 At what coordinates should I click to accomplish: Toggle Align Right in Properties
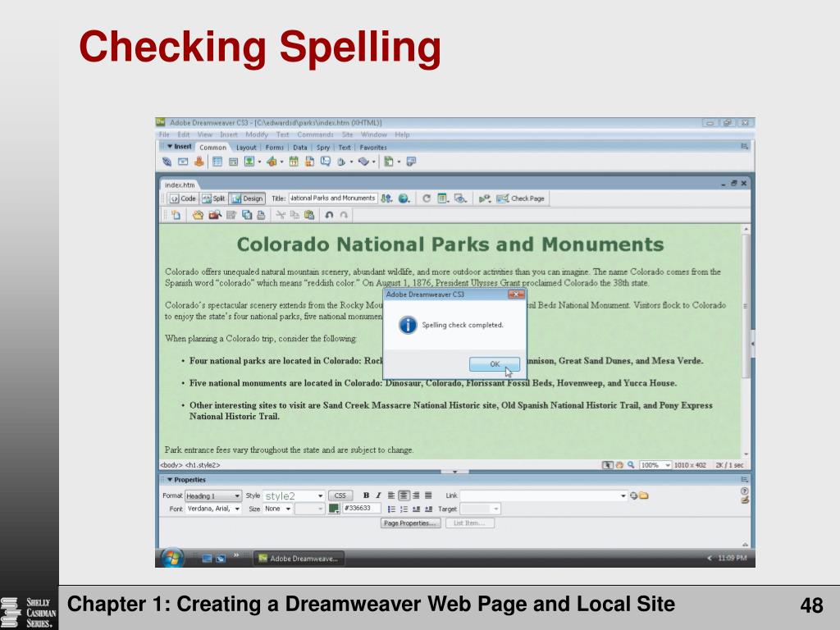416,495
